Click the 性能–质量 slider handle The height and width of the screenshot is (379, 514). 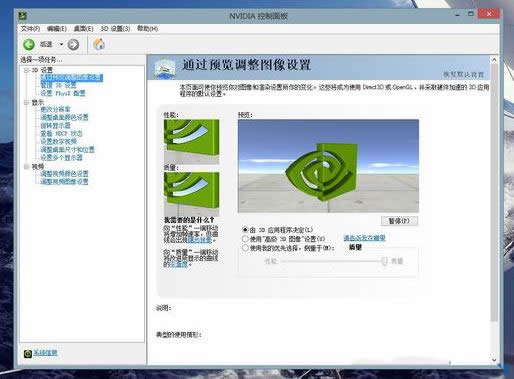pos(384,261)
